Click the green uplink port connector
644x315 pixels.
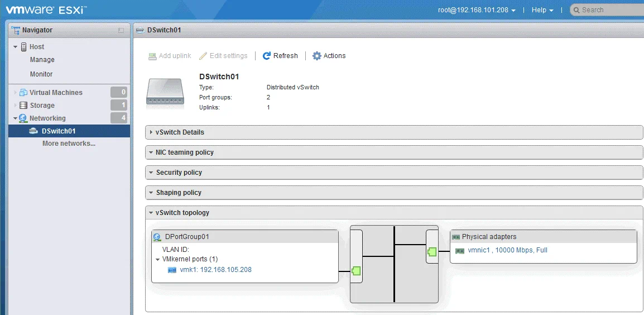[432, 251]
